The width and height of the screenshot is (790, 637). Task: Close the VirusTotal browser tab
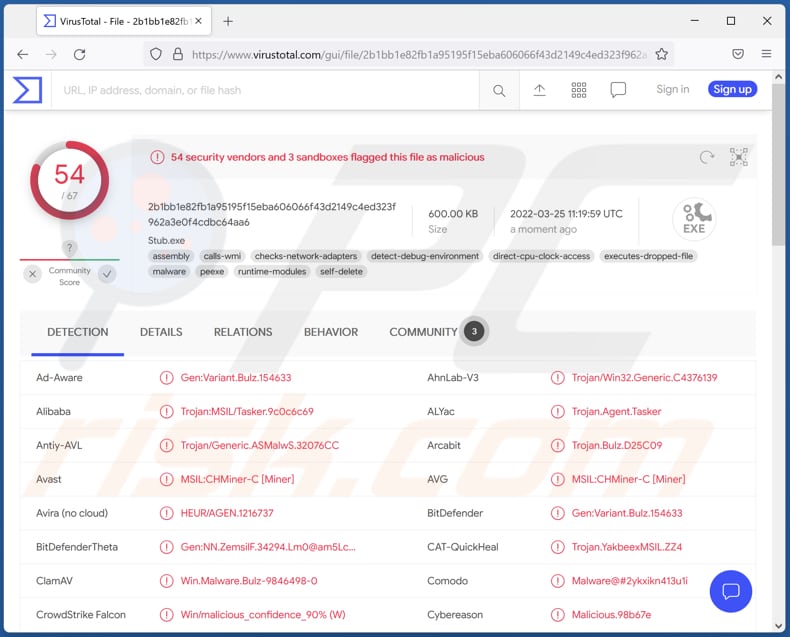[x=199, y=21]
